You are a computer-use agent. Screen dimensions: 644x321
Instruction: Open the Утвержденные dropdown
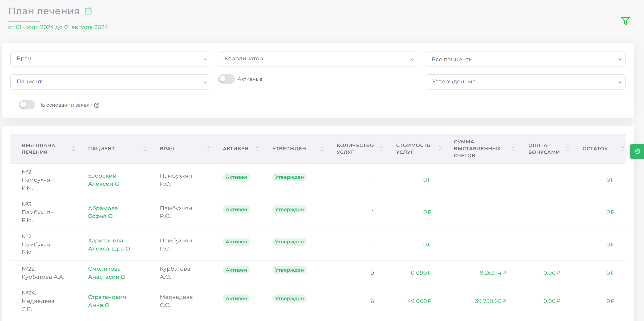click(526, 82)
